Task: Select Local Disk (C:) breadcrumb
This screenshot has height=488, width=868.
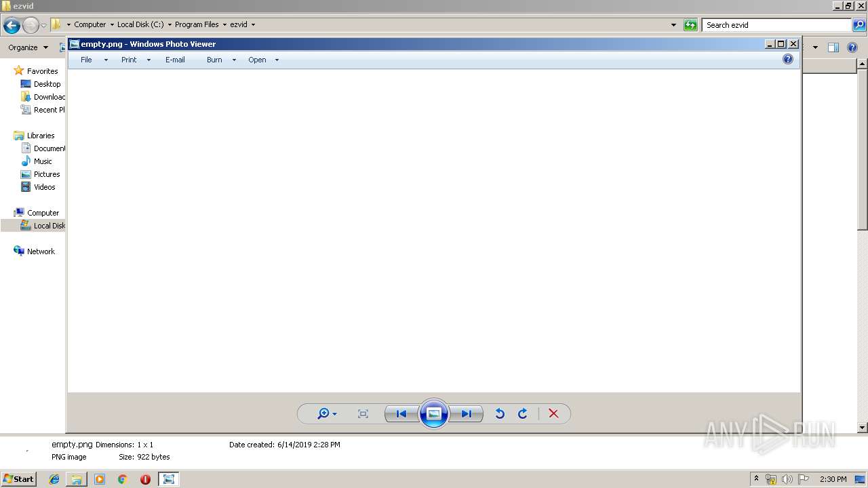Action: point(140,24)
